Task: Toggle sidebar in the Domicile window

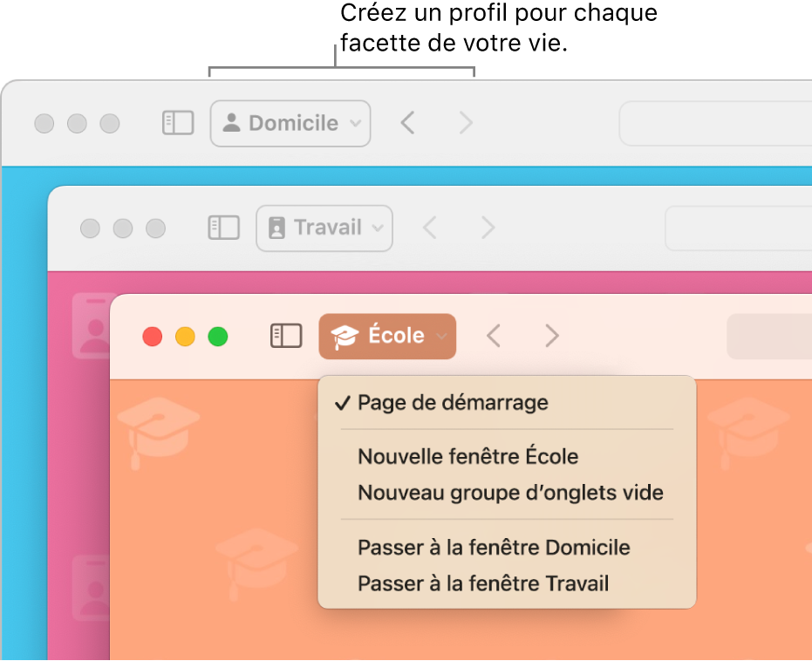Action: pos(178,123)
